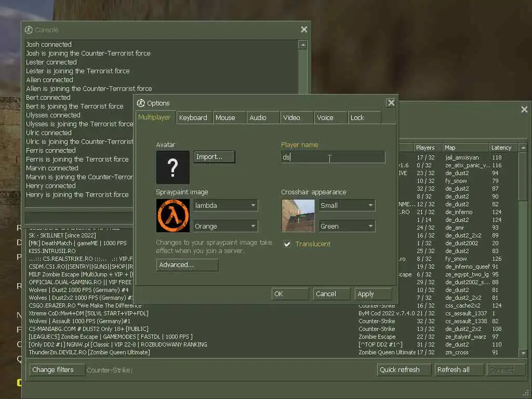This screenshot has height=399, width=532.
Task: Sort servers by Latency column header
Action: tap(504, 148)
